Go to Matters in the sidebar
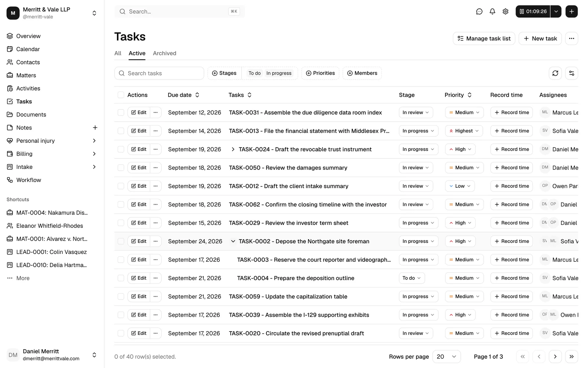588x368 pixels. coord(26,75)
